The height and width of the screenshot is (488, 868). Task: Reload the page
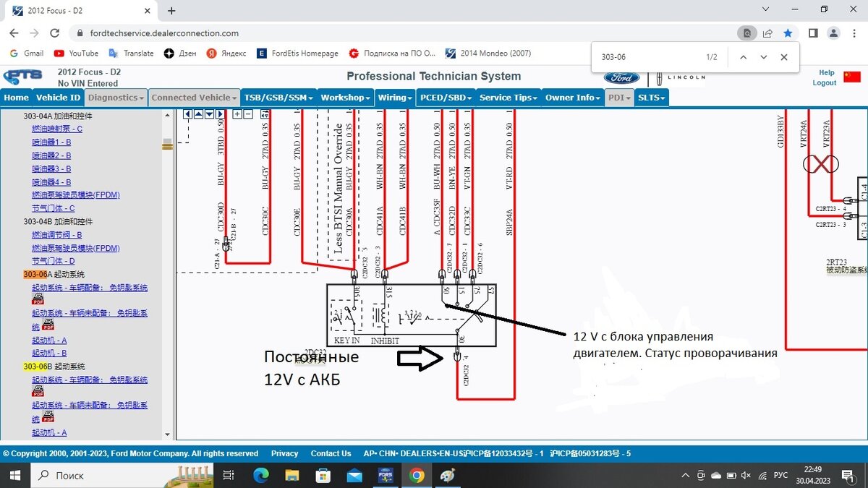(x=55, y=33)
